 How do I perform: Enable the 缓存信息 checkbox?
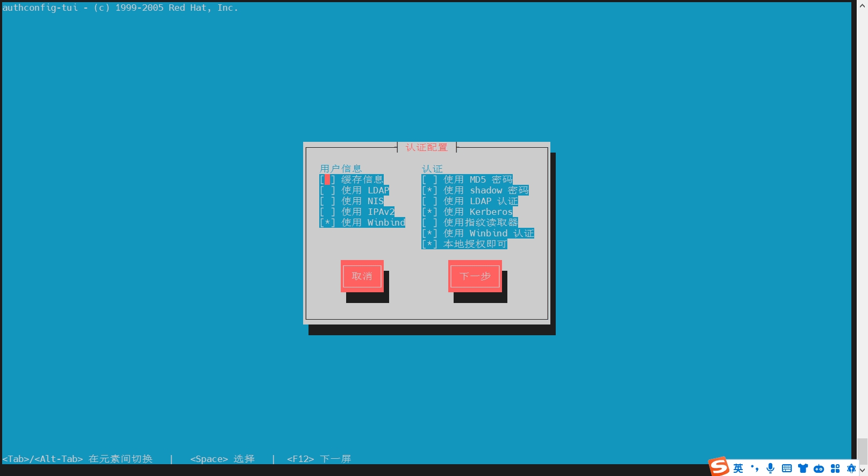[327, 179]
